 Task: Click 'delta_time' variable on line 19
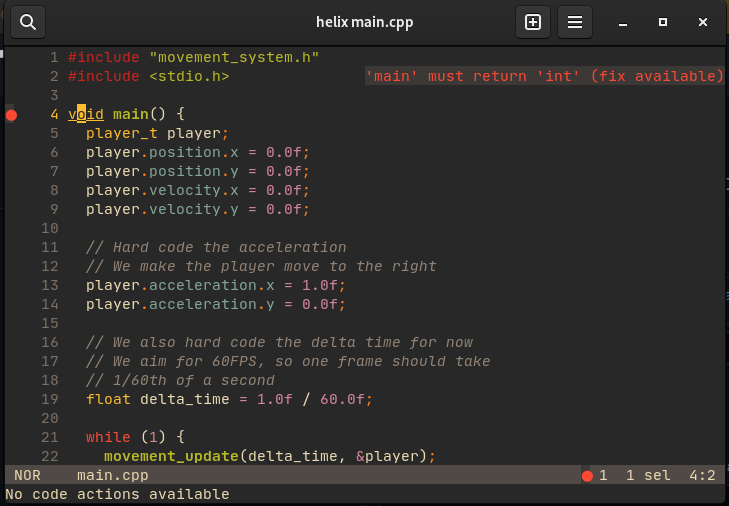coord(185,399)
